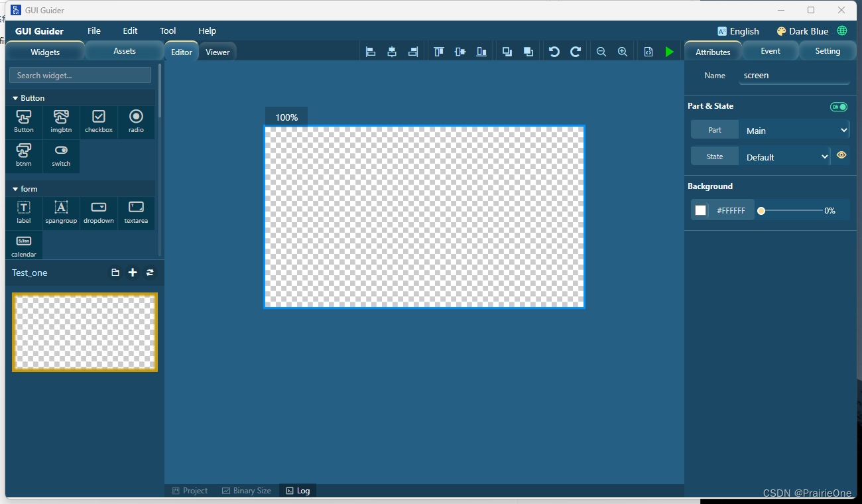Click the generate code icon
Image resolution: width=862 pixels, height=504 pixels.
648,52
